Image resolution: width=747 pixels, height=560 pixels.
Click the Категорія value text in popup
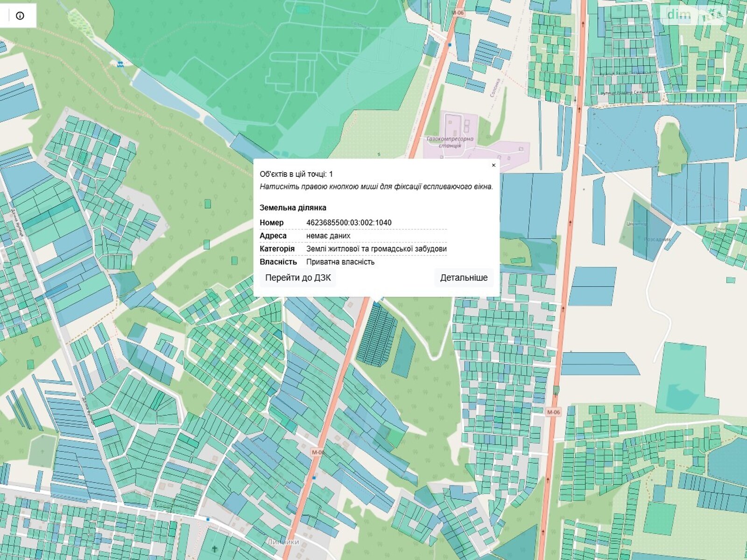[x=376, y=249]
